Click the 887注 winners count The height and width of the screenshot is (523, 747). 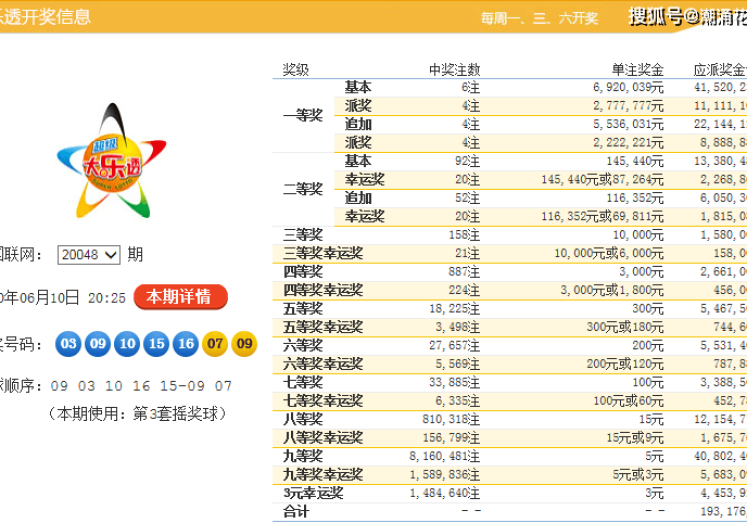pos(464,272)
